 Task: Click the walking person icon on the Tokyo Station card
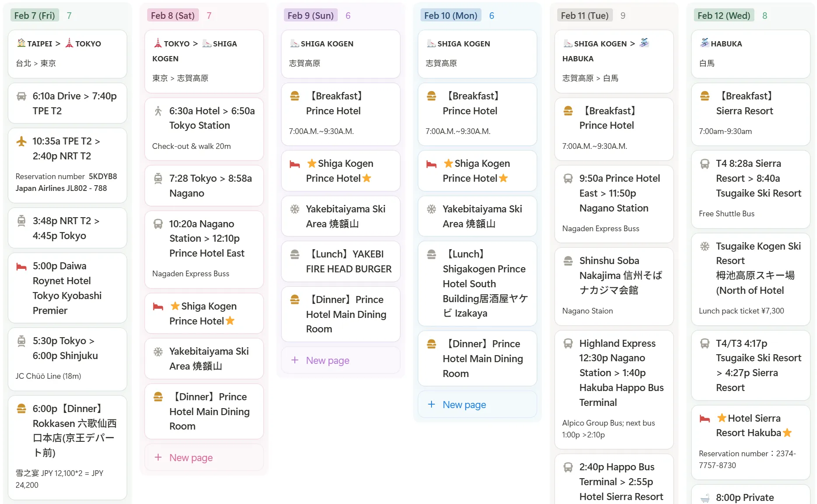coord(158,111)
